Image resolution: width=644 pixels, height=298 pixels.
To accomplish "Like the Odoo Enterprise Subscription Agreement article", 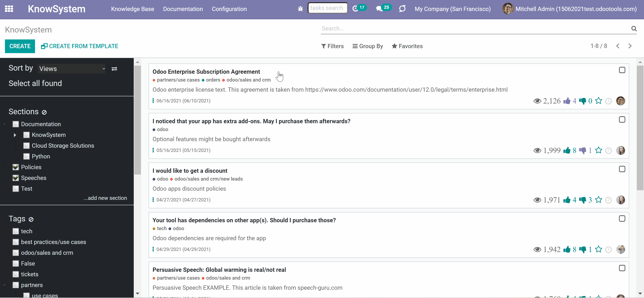I will (x=567, y=101).
